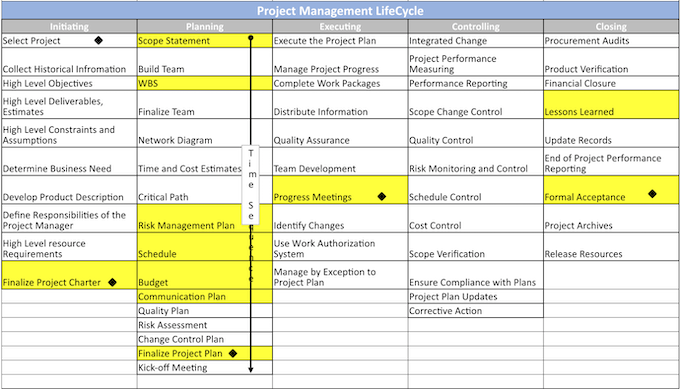Click the Time and Cost Estimates cell

coord(205,161)
